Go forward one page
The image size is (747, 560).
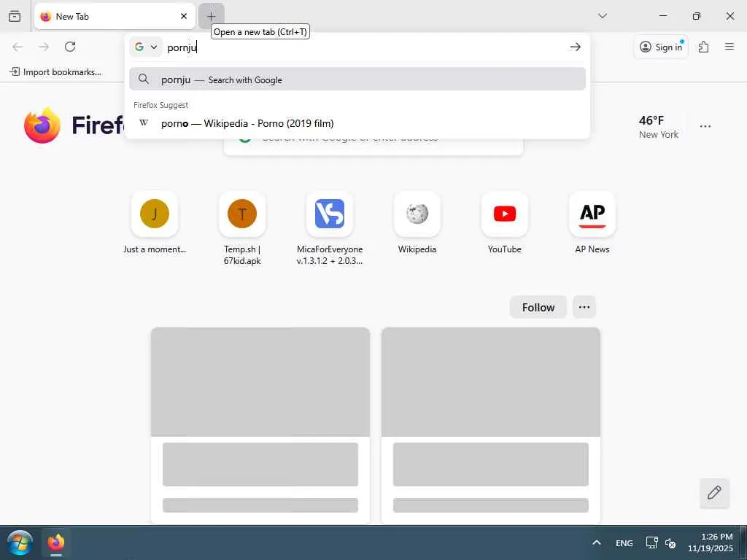(x=43, y=47)
